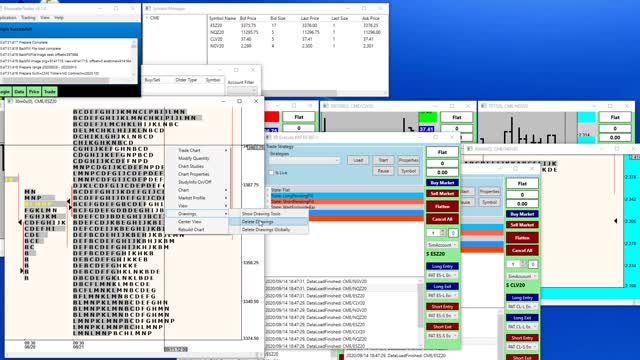Click Sell Market in CLV20 panel
The image size is (640, 360).
pos(522,225)
